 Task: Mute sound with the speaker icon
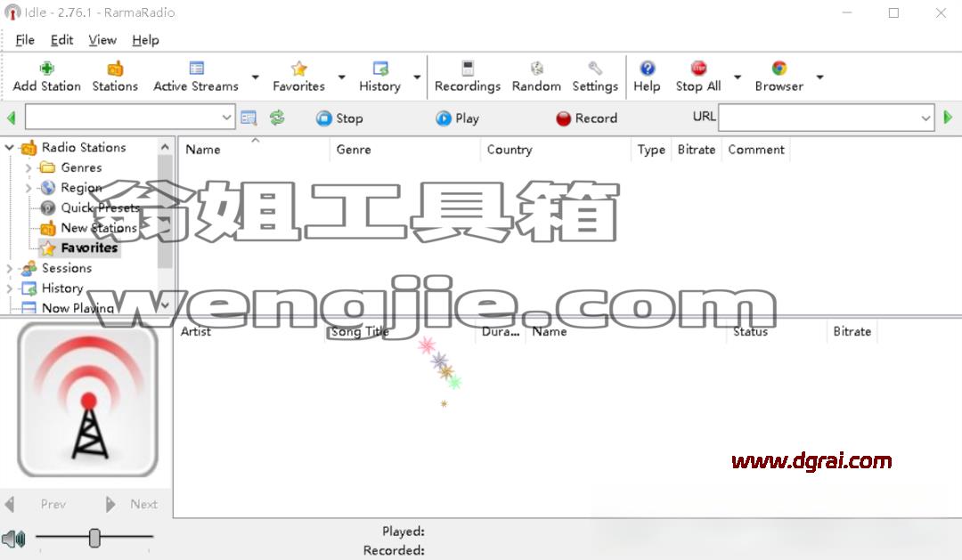coord(13,540)
